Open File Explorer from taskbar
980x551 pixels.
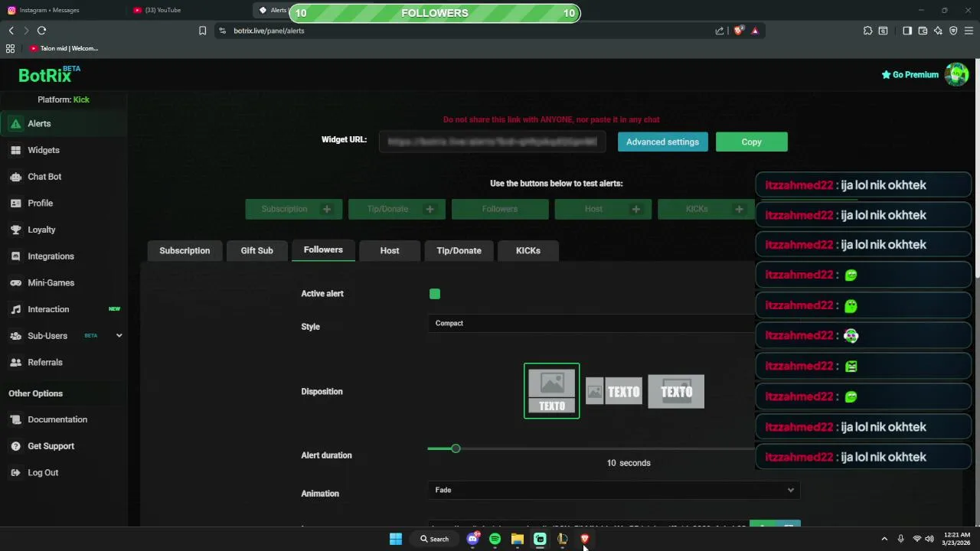(517, 539)
